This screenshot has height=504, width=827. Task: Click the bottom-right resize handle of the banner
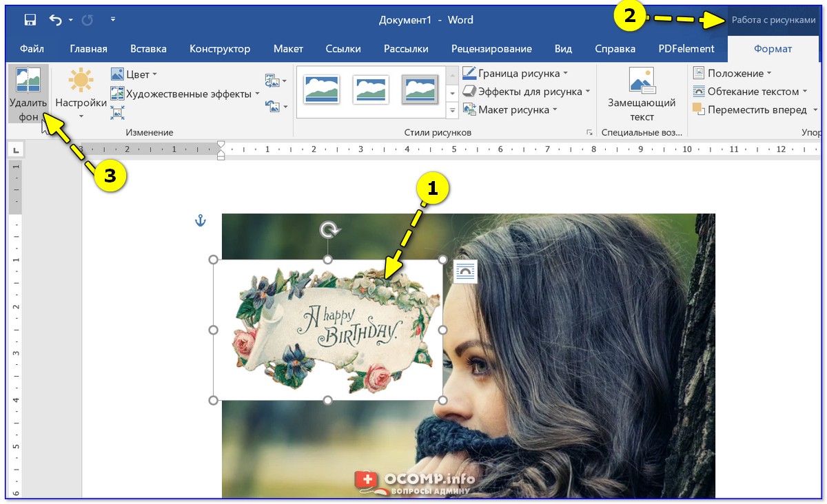click(x=442, y=400)
